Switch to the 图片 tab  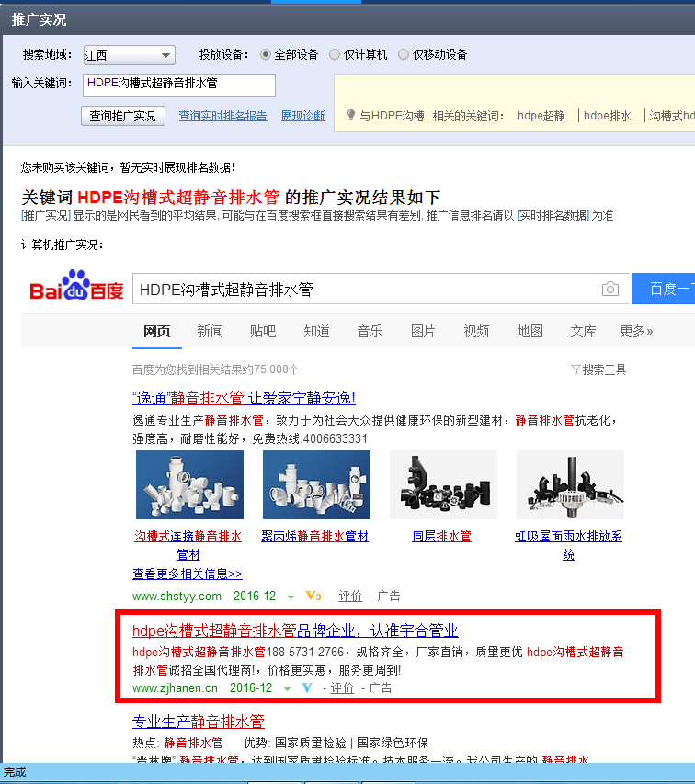(x=423, y=331)
